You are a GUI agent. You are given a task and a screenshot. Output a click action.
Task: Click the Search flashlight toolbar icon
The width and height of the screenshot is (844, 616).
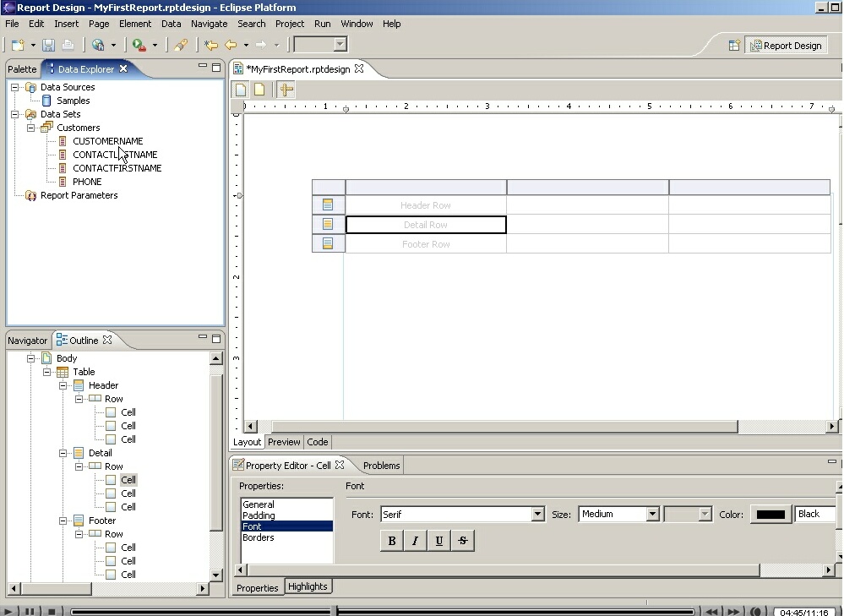(181, 46)
